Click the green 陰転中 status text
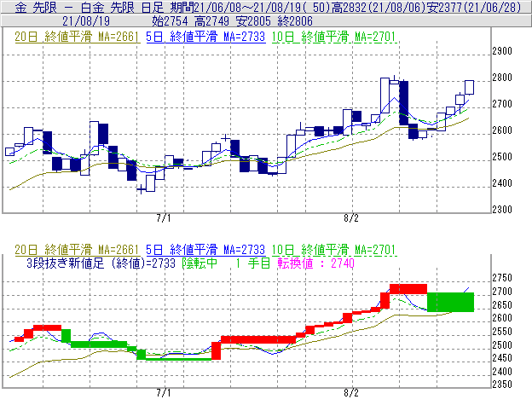Viewport: 532px width, 405px height. click(199, 263)
